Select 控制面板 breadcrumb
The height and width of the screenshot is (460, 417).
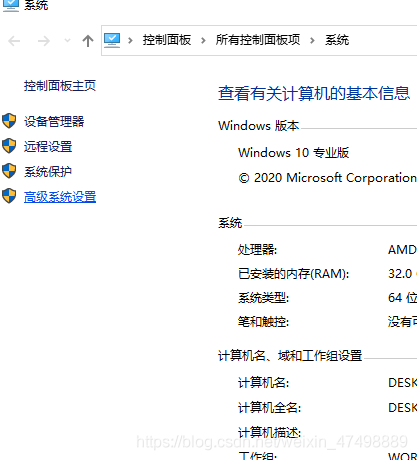167,40
